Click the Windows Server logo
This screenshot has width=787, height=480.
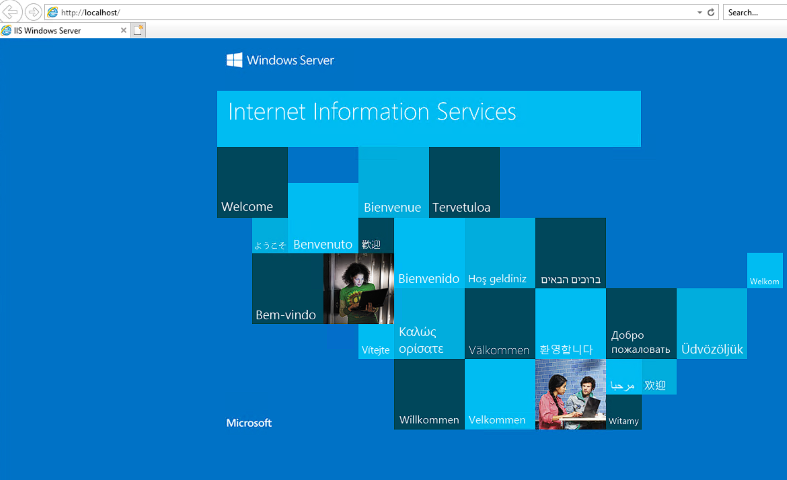[x=280, y=60]
